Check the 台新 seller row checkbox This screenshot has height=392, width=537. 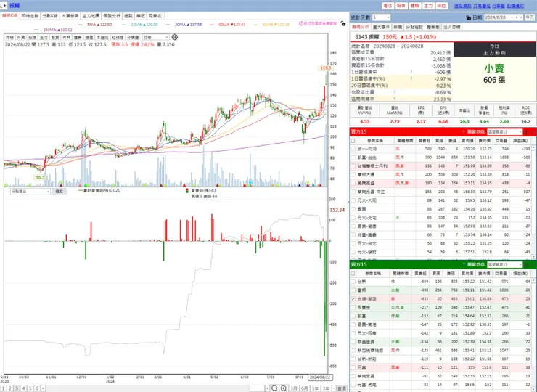pyautogui.click(x=353, y=282)
